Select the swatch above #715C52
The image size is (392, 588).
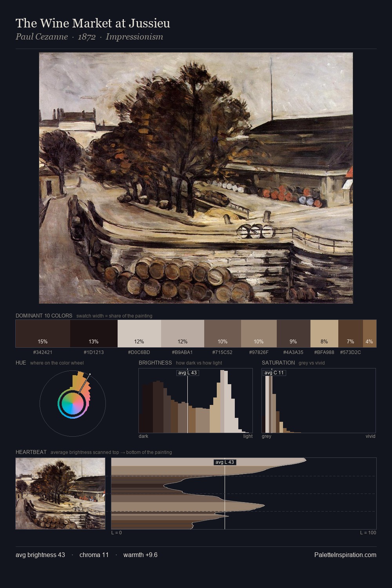pos(223,334)
